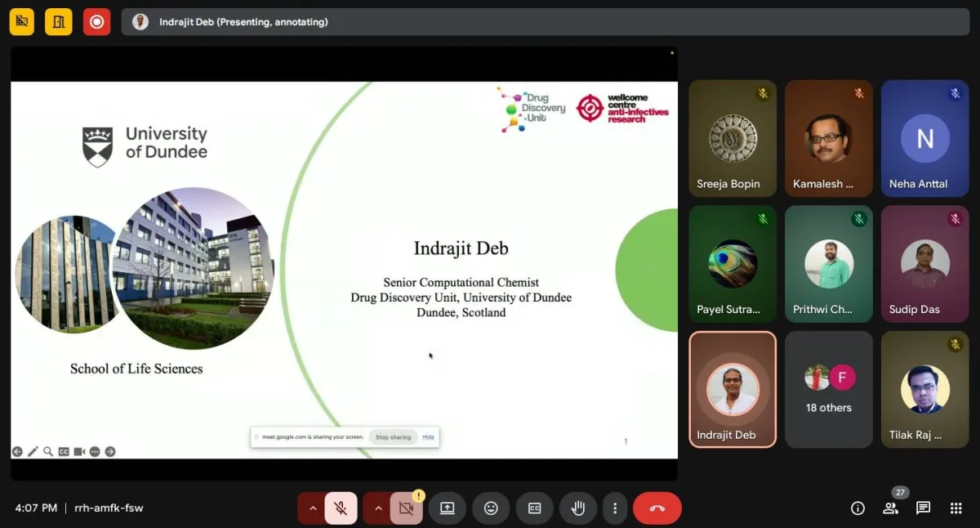
Task: Open the three-dot more options menu
Action: 614,508
